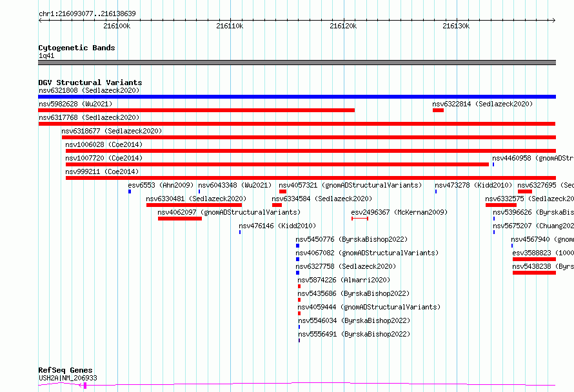This screenshot has height=392, width=574.
Task: Click the nsv4460958 gnomAD label
Action: [x=533, y=158]
